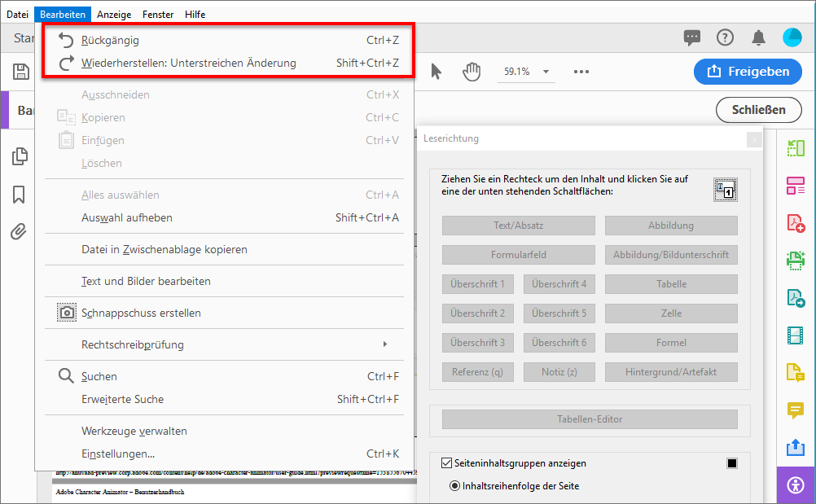
Task: Click the three-dots more tools button
Action: (581, 72)
